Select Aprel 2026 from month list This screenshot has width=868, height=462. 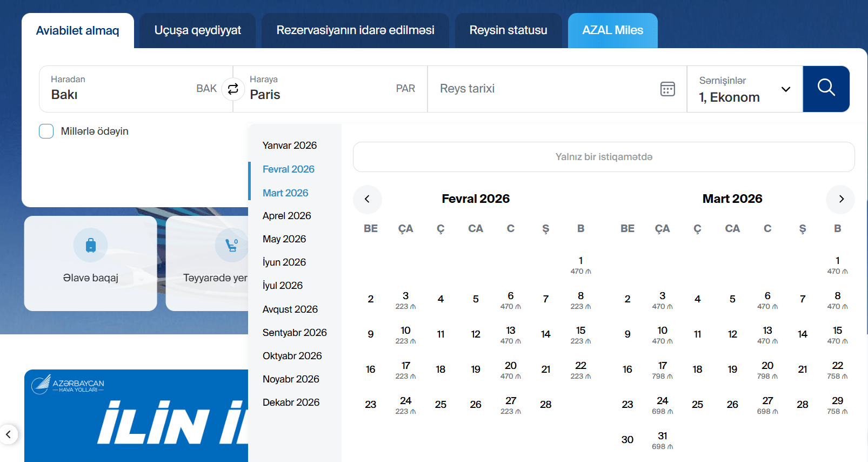click(286, 216)
